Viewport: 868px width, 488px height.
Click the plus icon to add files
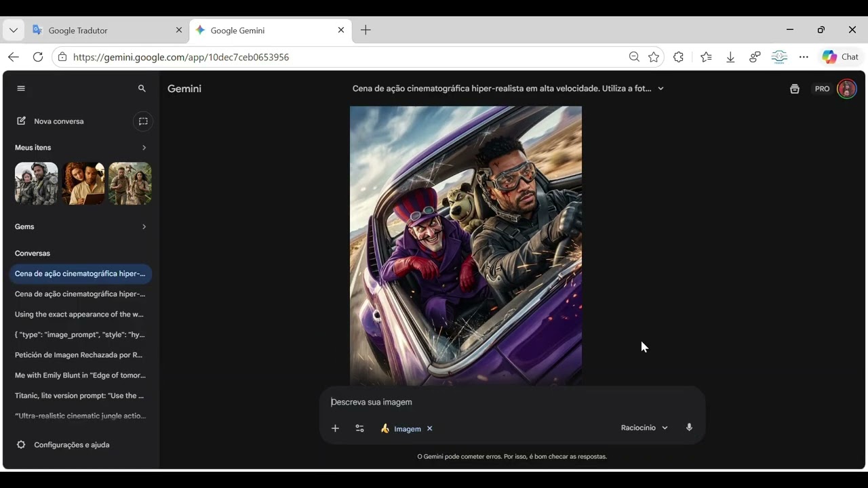pyautogui.click(x=335, y=428)
